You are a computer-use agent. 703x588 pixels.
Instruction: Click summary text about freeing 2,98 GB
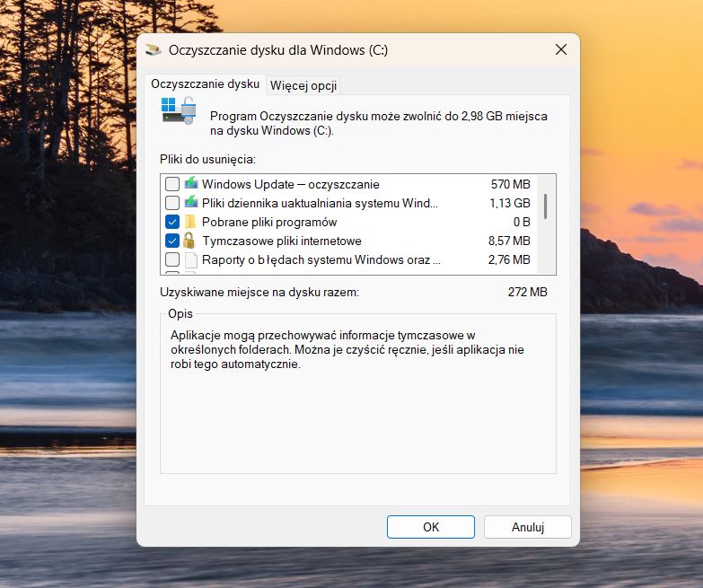378,123
